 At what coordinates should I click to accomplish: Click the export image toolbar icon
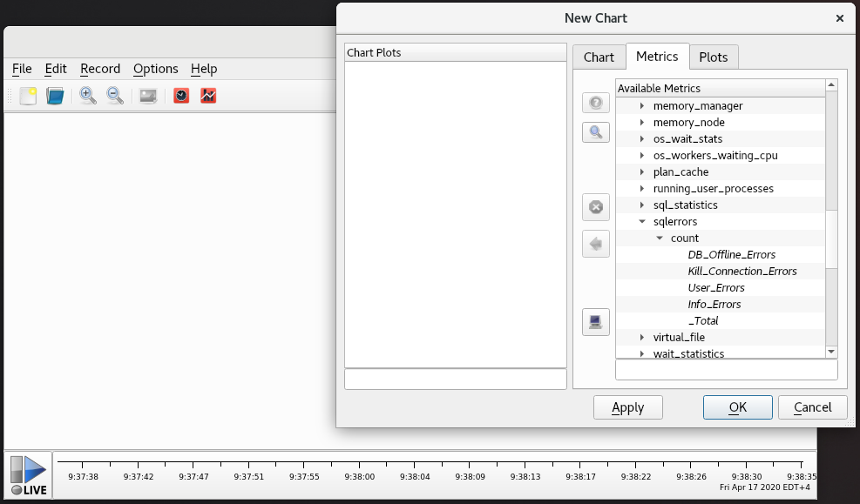click(x=148, y=96)
